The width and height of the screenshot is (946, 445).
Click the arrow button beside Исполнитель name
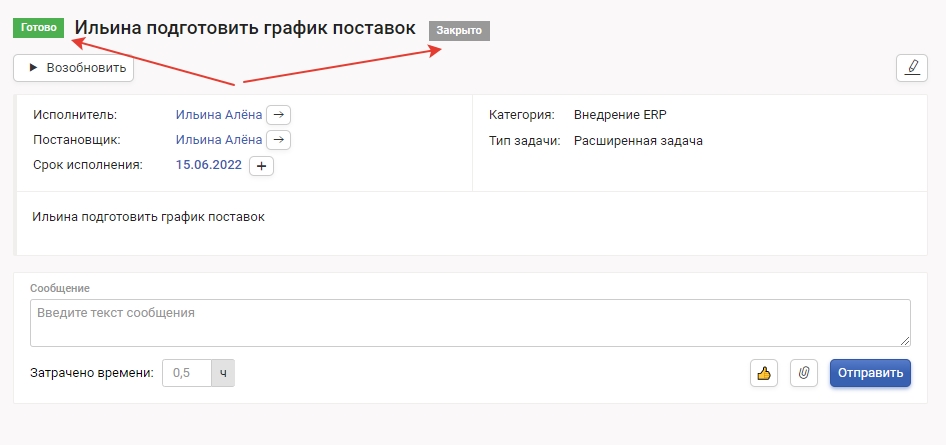point(279,114)
